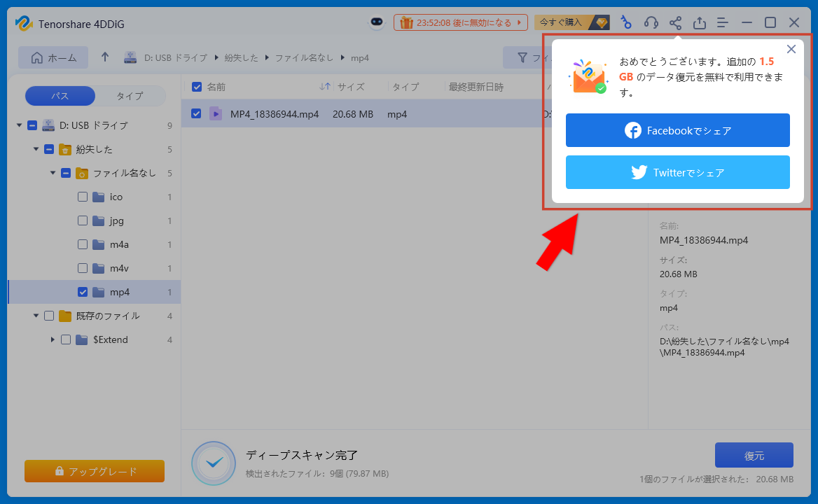The height and width of the screenshot is (504, 818).
Task: Open the headset support icon
Action: point(651,22)
